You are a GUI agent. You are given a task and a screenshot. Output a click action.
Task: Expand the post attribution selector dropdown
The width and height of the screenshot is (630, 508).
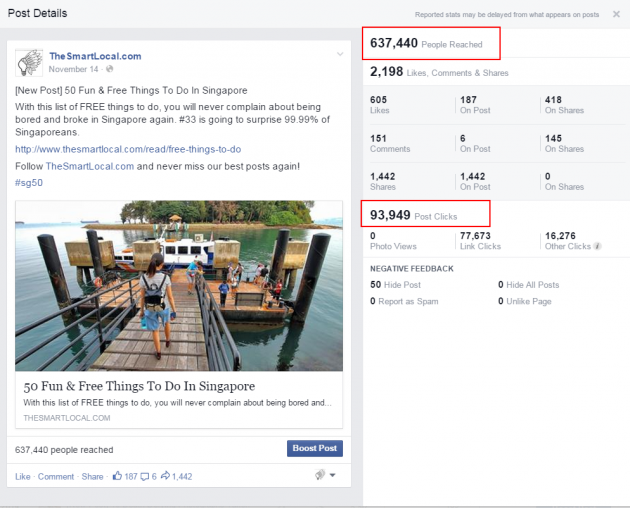325,476
